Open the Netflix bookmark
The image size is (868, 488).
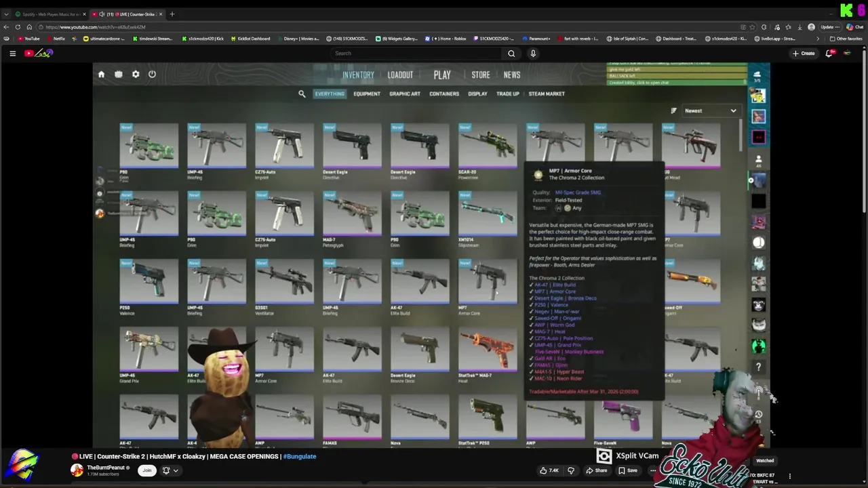pos(56,39)
